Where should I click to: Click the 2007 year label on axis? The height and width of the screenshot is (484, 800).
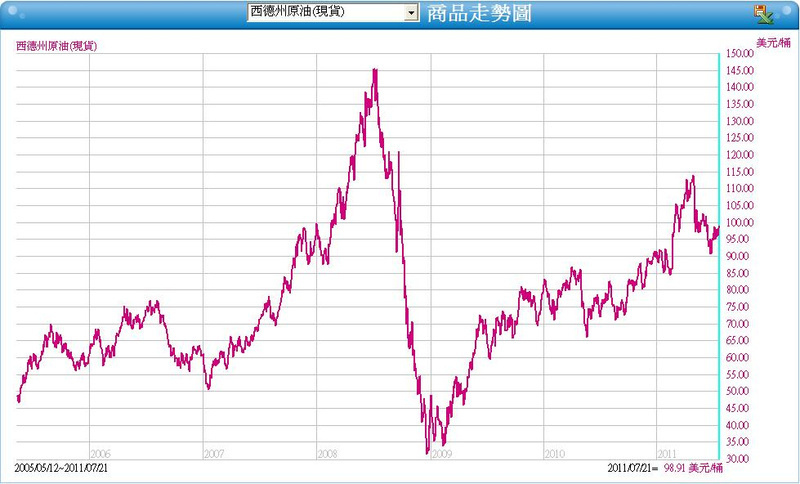pyautogui.click(x=214, y=454)
